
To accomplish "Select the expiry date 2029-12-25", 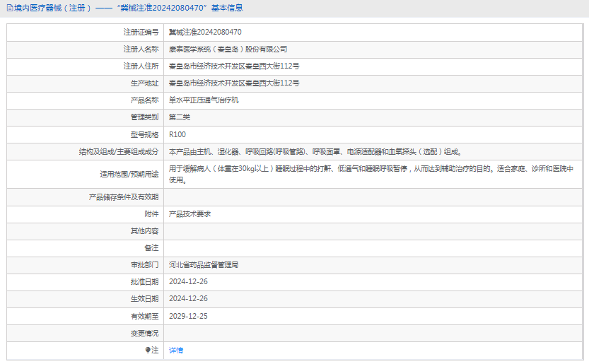I will coord(188,317).
